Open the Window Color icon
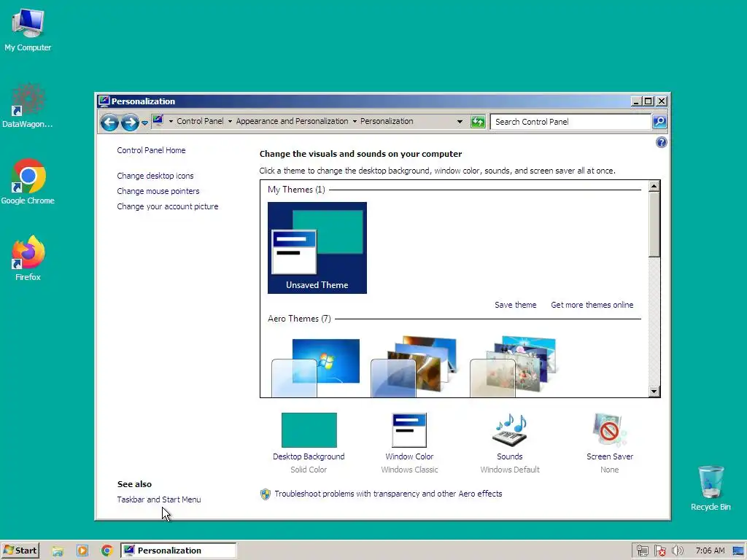 (x=409, y=430)
